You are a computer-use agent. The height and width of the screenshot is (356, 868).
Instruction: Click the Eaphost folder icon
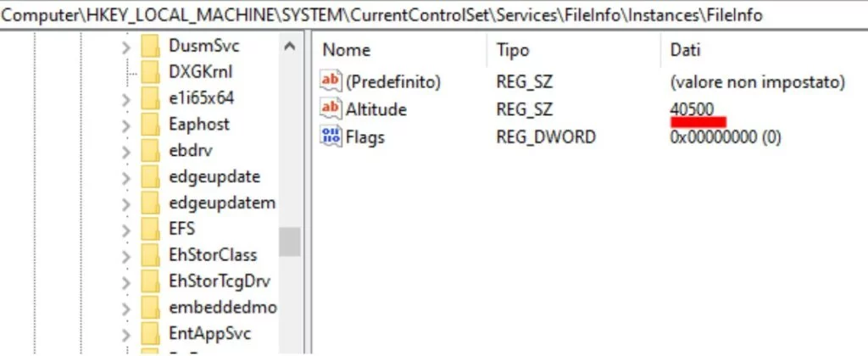tap(151, 125)
